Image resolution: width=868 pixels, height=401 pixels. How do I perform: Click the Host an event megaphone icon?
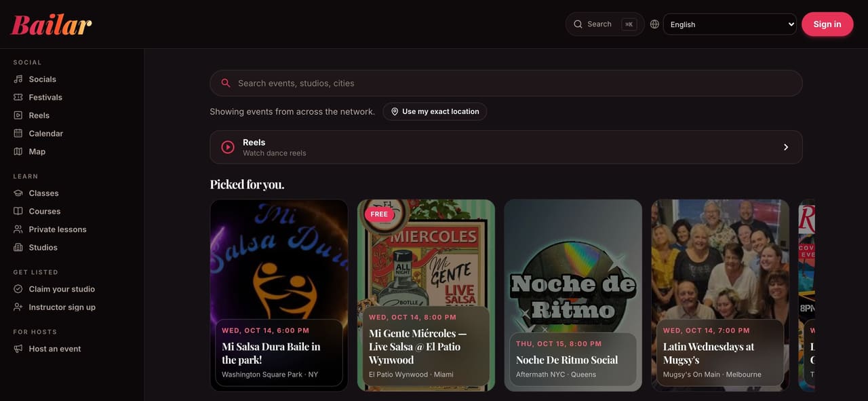(18, 349)
